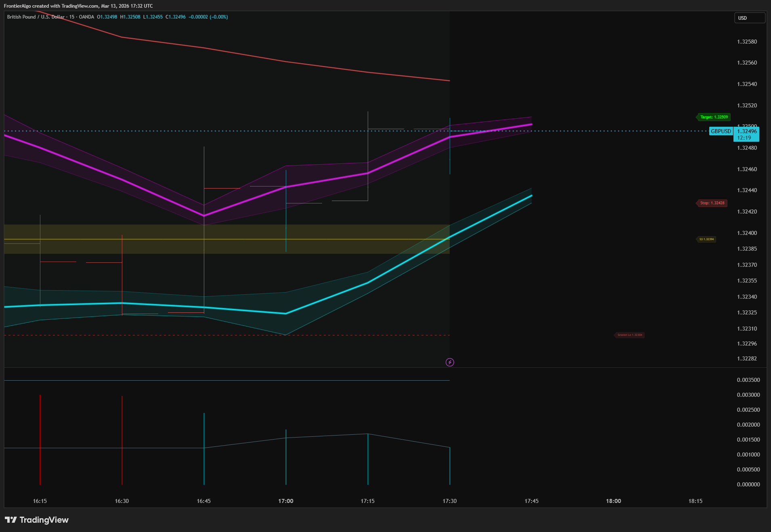
Task: Click the GBPUSD symbol price tag
Action: (x=721, y=131)
